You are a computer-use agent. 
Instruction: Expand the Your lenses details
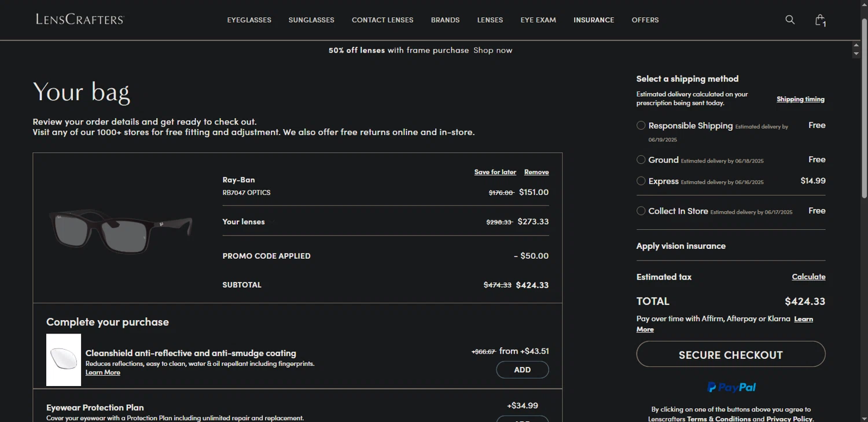(244, 222)
